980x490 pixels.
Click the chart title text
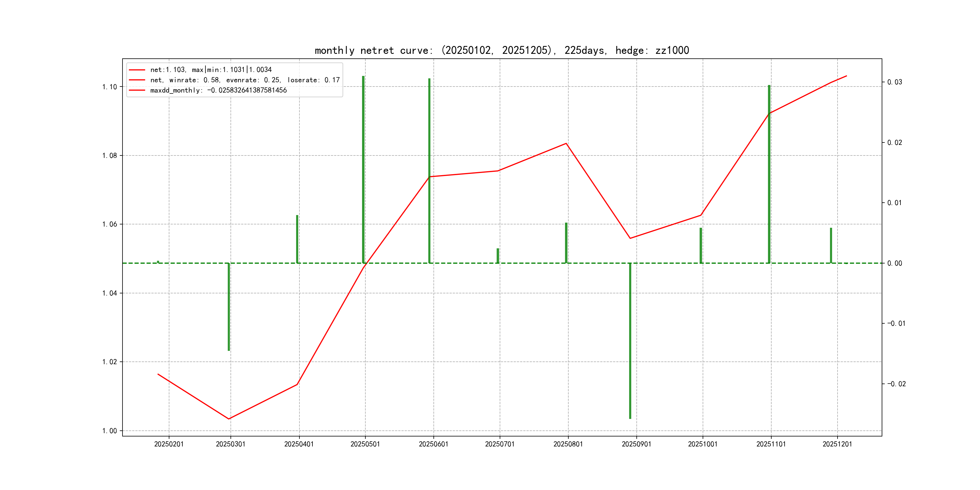(x=501, y=50)
